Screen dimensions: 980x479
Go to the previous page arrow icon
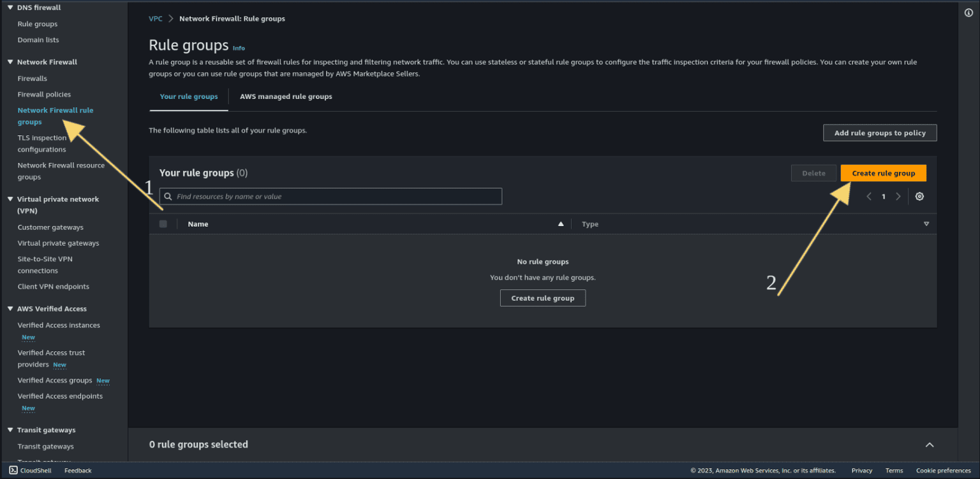click(x=869, y=196)
